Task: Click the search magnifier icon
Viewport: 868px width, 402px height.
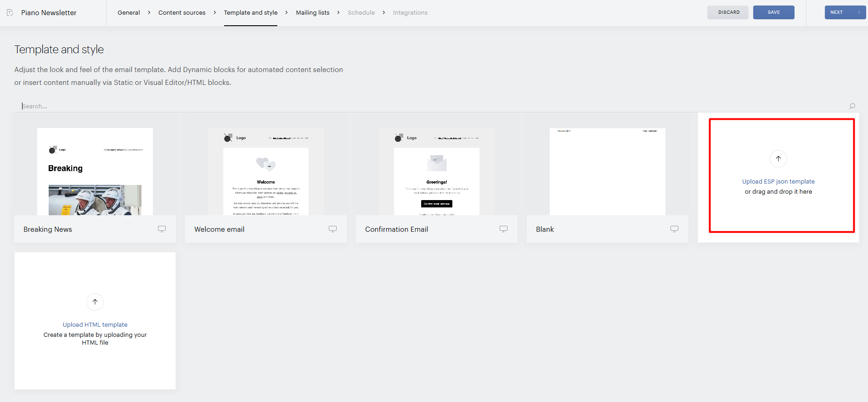Action: click(852, 106)
